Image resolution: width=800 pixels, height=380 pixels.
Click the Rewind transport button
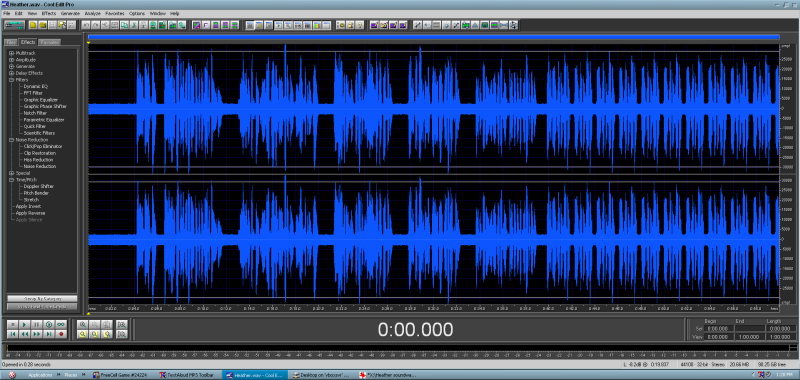pyautogui.click(x=24, y=334)
